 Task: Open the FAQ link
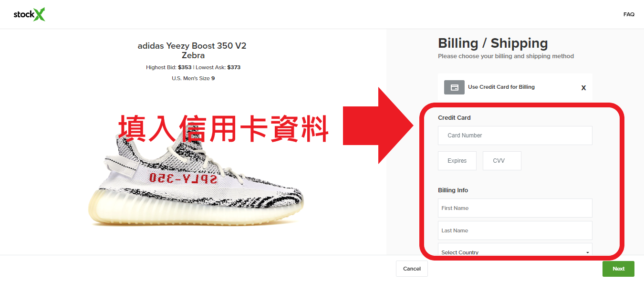coord(629,14)
